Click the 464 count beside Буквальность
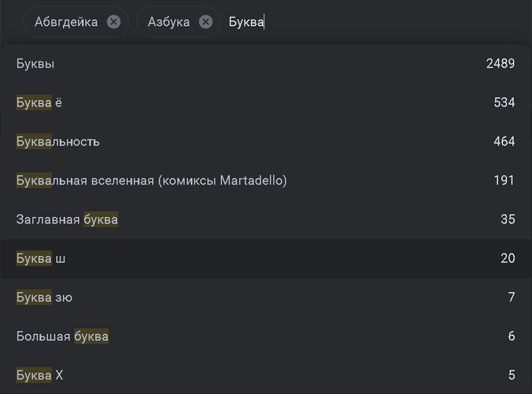The height and width of the screenshot is (394, 532). 504,142
